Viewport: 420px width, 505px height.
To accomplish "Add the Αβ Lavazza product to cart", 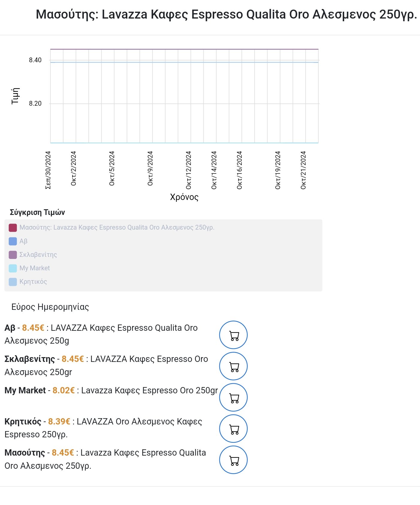I will pos(233,335).
